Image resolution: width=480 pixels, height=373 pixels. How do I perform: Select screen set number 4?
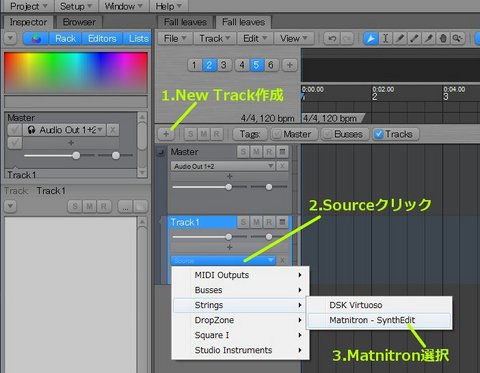[242, 65]
